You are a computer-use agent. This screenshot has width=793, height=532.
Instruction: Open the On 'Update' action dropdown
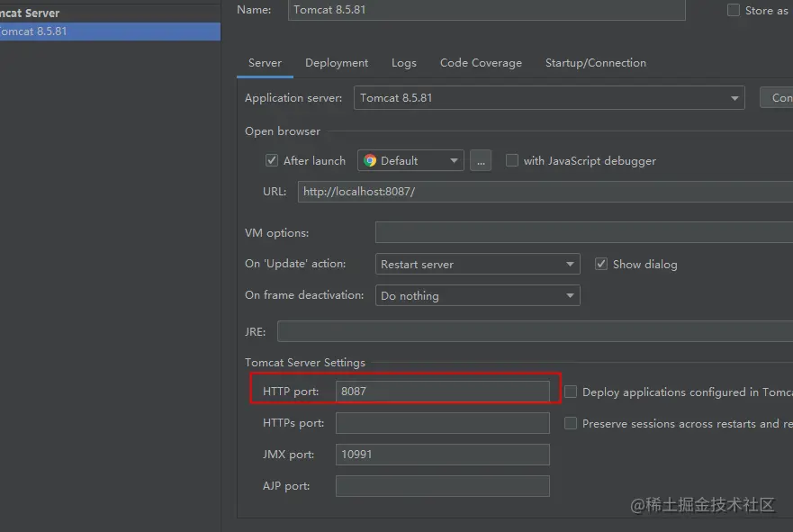pyautogui.click(x=477, y=264)
